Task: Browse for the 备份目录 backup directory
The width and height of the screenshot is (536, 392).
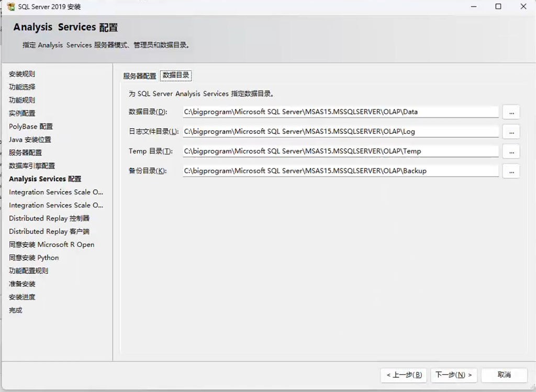Action: (x=511, y=171)
